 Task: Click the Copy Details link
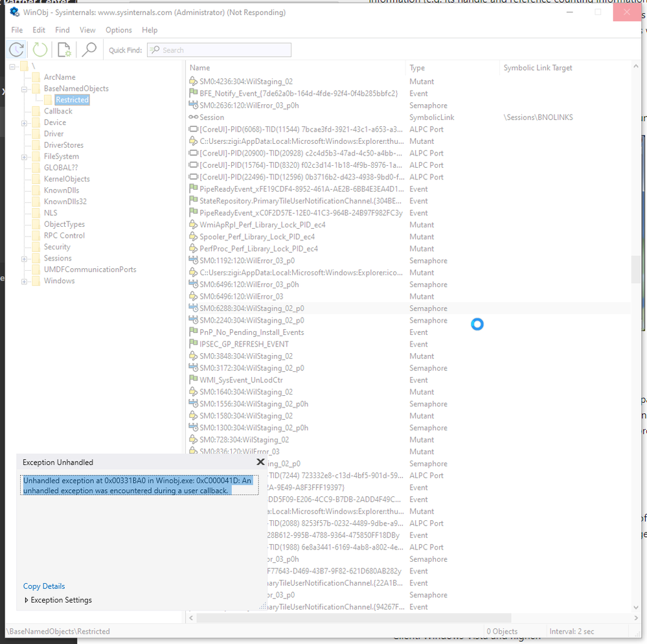pyautogui.click(x=44, y=586)
